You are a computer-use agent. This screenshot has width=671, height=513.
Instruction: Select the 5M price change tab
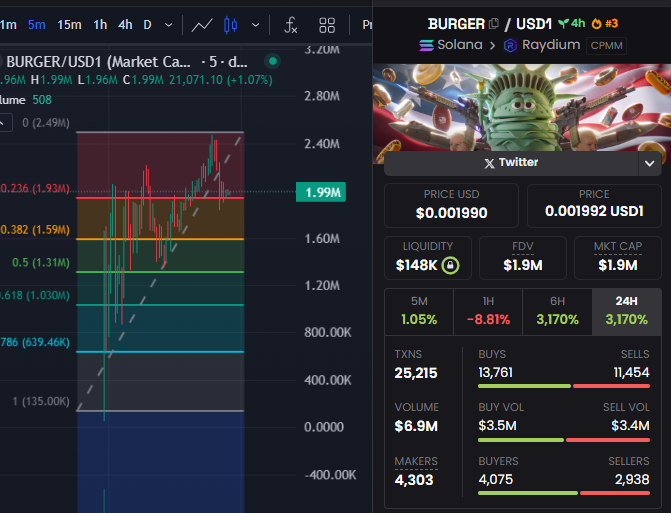(419, 311)
